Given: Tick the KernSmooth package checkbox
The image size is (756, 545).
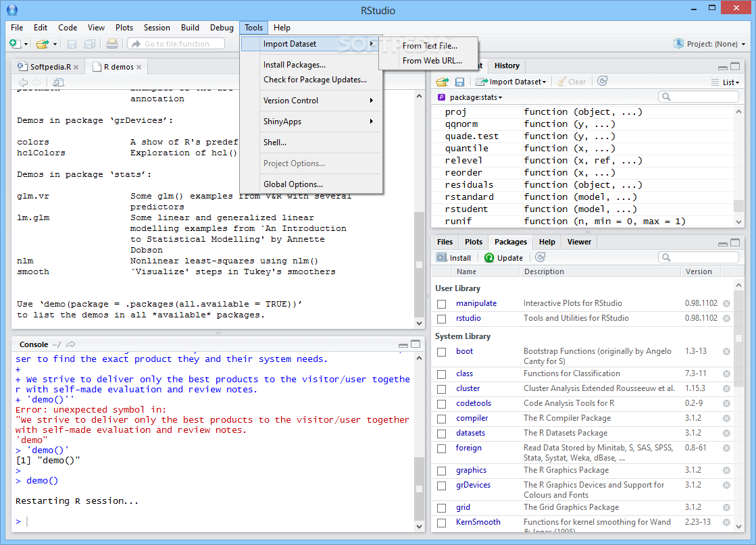Looking at the screenshot, I should (x=442, y=523).
